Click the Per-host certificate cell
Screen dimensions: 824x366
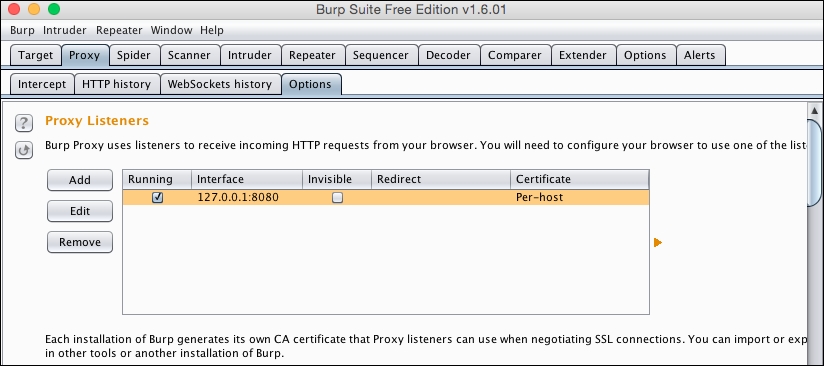click(580, 197)
